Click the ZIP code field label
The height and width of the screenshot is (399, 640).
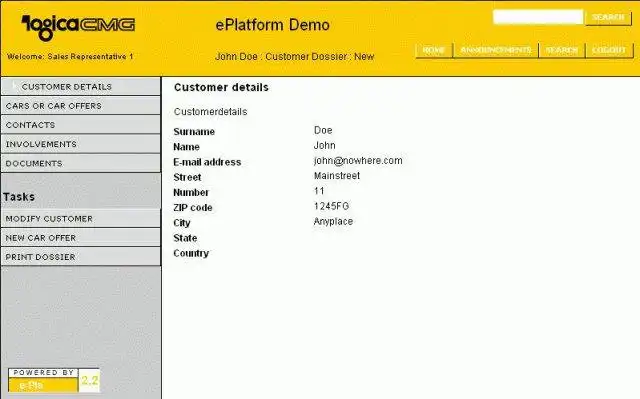pyautogui.click(x=193, y=208)
